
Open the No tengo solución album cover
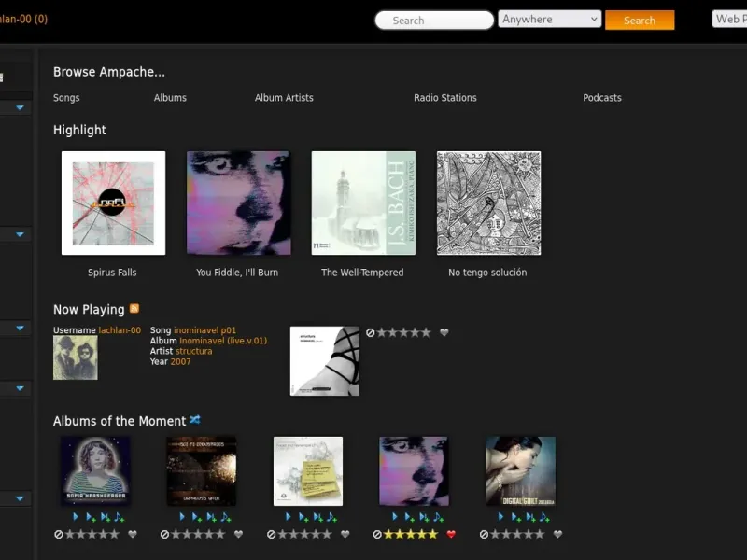(x=488, y=203)
